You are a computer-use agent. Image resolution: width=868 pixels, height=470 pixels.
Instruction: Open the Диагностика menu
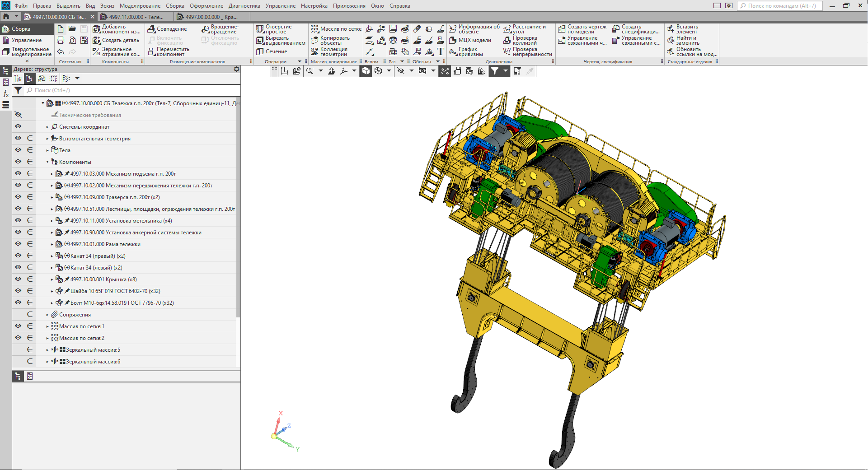(x=244, y=6)
